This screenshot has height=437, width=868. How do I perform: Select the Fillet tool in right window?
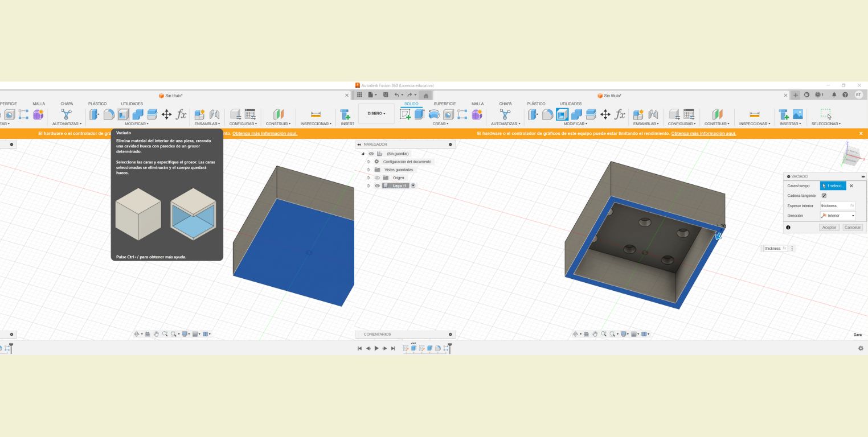547,114
